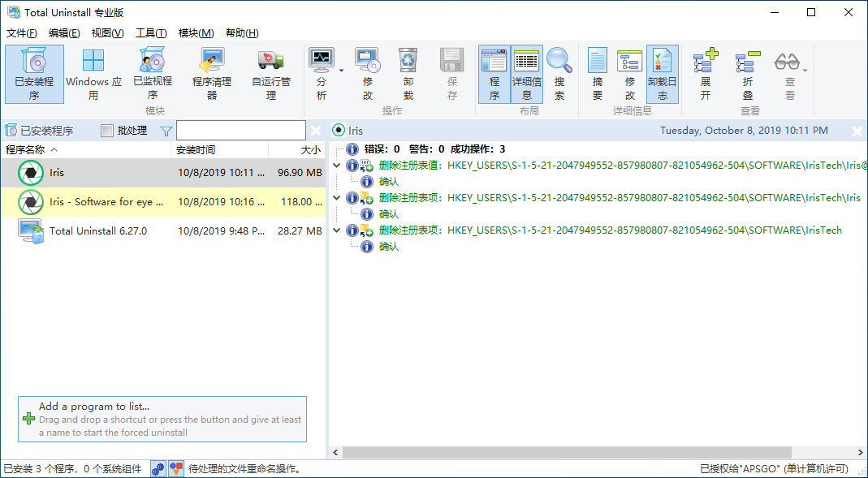Collapse the 删除注册表项 ending in IrisTech\Iris
This screenshot has width=868, height=478.
(337, 197)
